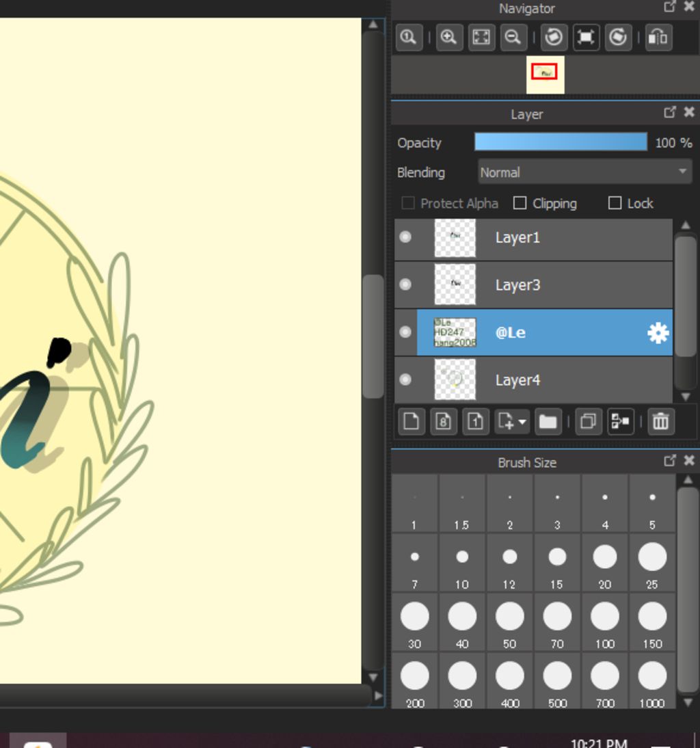Add a new 8-bit layer

[444, 422]
